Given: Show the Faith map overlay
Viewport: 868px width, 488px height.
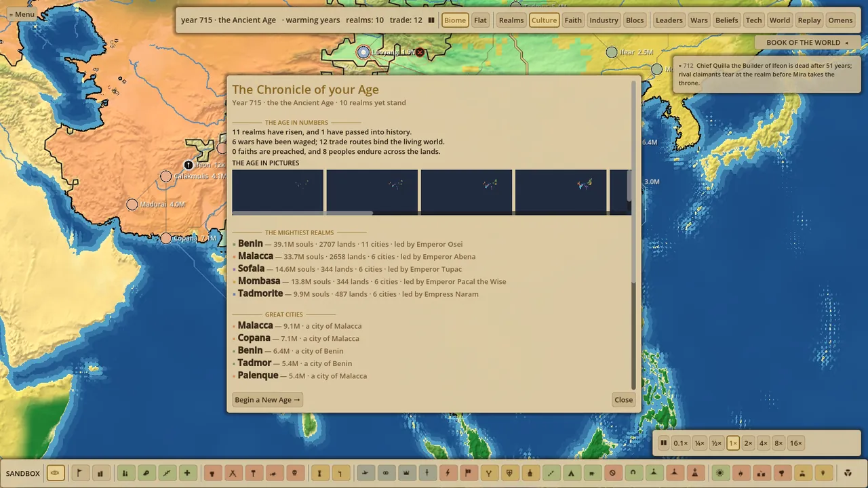Looking at the screenshot, I should point(573,20).
